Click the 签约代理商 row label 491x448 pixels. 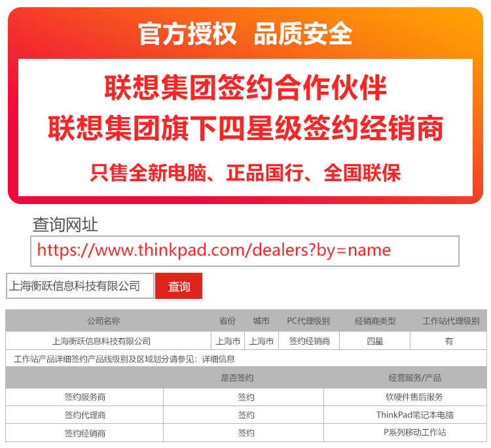(x=85, y=415)
